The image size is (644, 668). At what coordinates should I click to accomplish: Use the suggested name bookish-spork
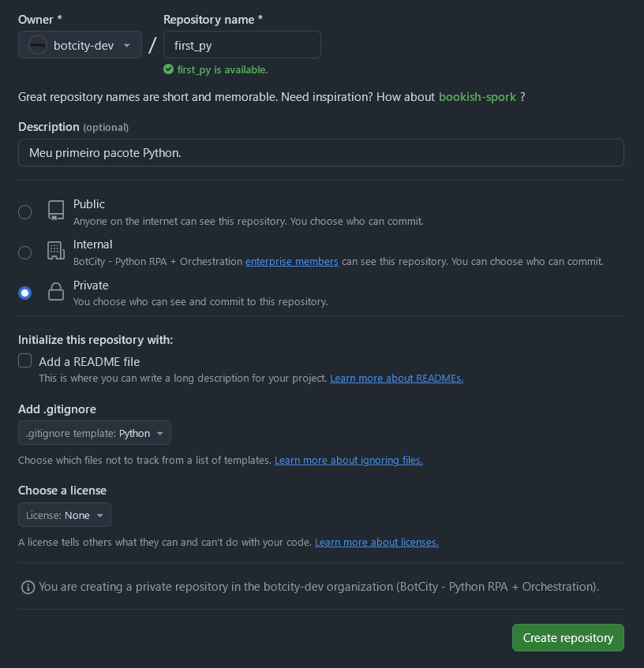[x=477, y=97]
